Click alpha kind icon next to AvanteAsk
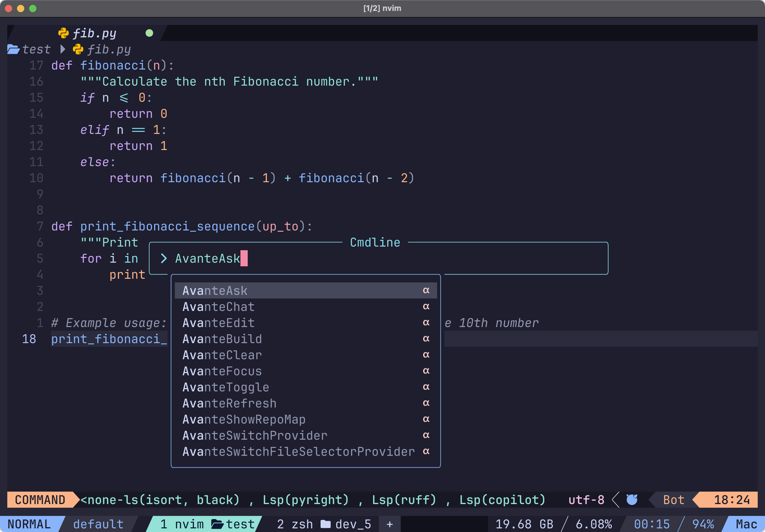This screenshot has width=765, height=532. coord(426,290)
